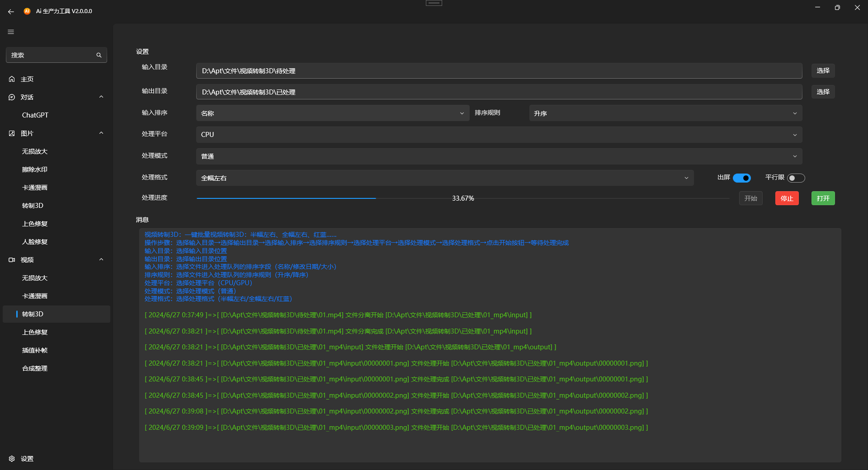Click the 0:38:45 00000001.png 文件处理完成 log line
The image size is (868, 470).
pos(396,379)
